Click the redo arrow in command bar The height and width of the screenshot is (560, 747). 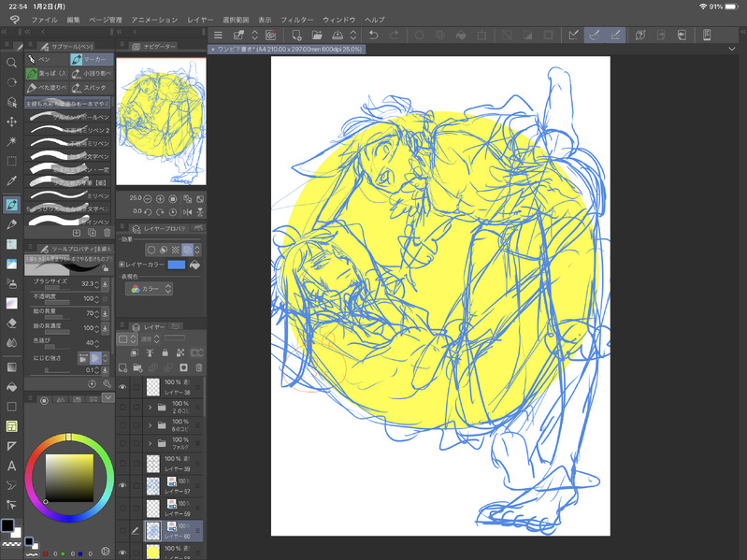pos(395,35)
